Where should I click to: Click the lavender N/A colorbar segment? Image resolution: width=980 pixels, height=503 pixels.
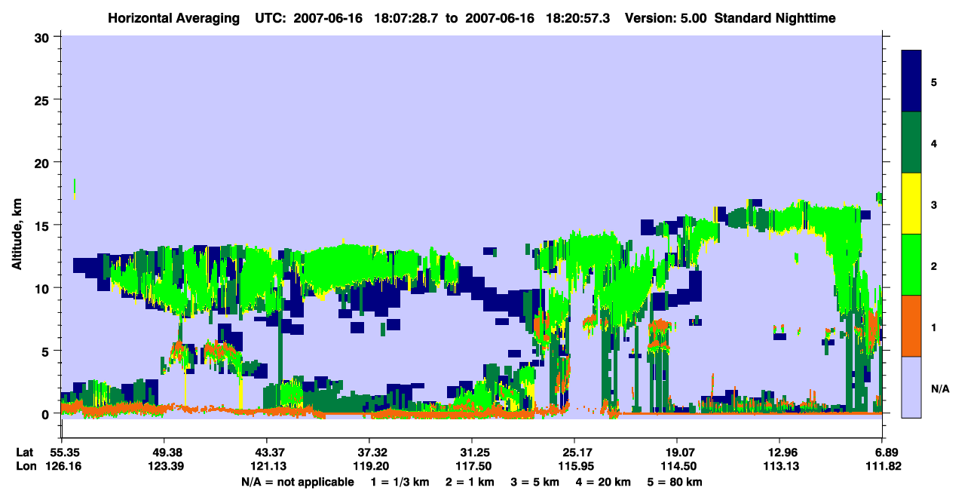[911, 387]
